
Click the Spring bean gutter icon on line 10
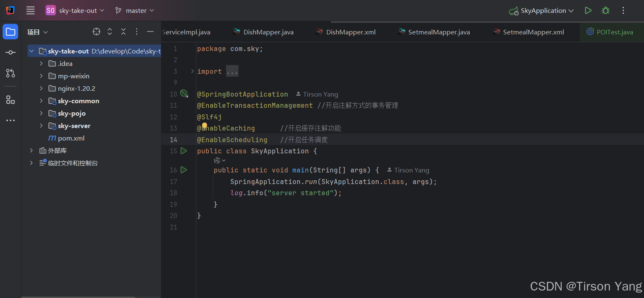[184, 94]
